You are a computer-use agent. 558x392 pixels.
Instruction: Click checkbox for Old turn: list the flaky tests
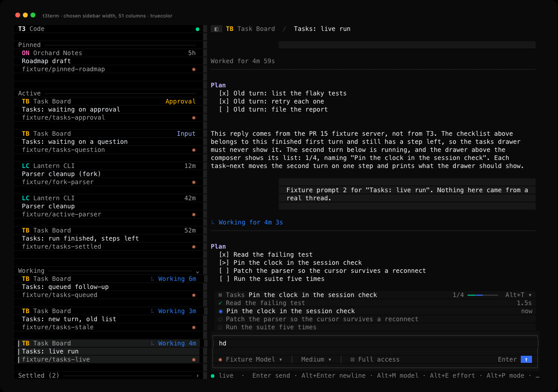[x=224, y=93]
